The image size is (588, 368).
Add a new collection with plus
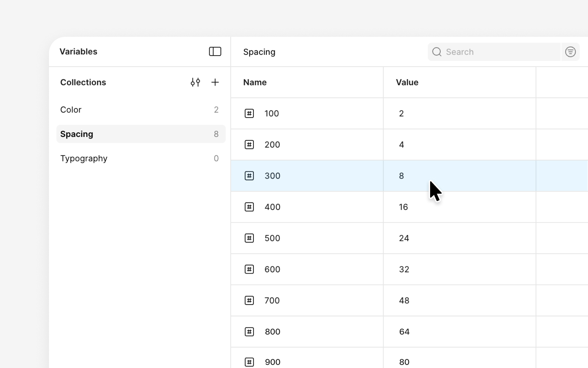215,82
